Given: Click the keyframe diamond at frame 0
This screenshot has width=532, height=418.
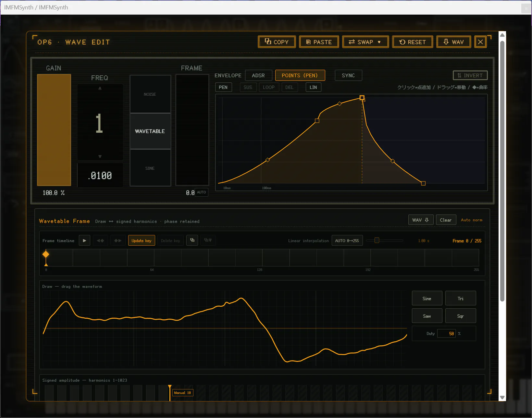Looking at the screenshot, I should tap(46, 254).
